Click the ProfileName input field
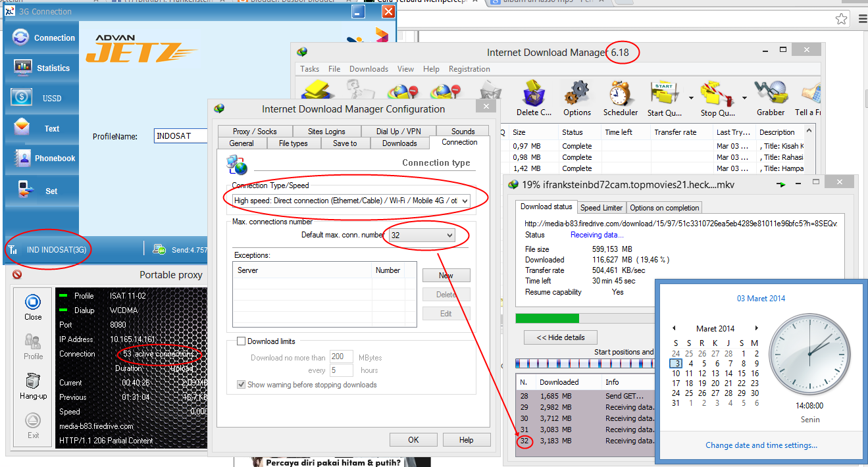Screen dimensions: 868x467 click(x=181, y=136)
